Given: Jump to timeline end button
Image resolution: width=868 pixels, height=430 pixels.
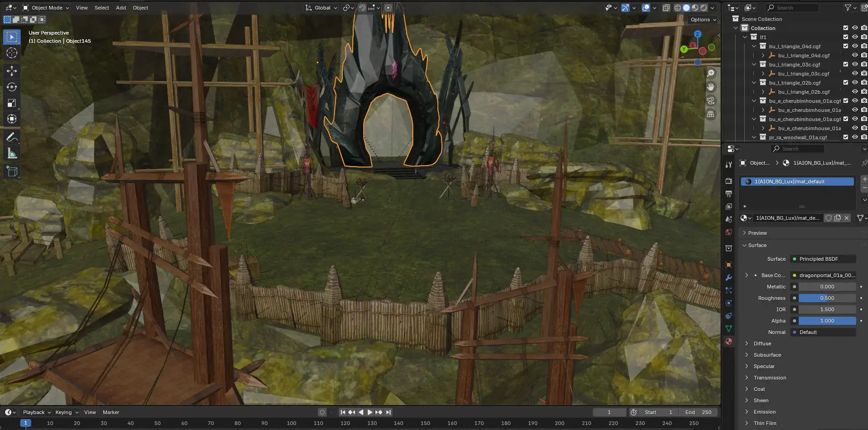Looking at the screenshot, I should [x=388, y=412].
